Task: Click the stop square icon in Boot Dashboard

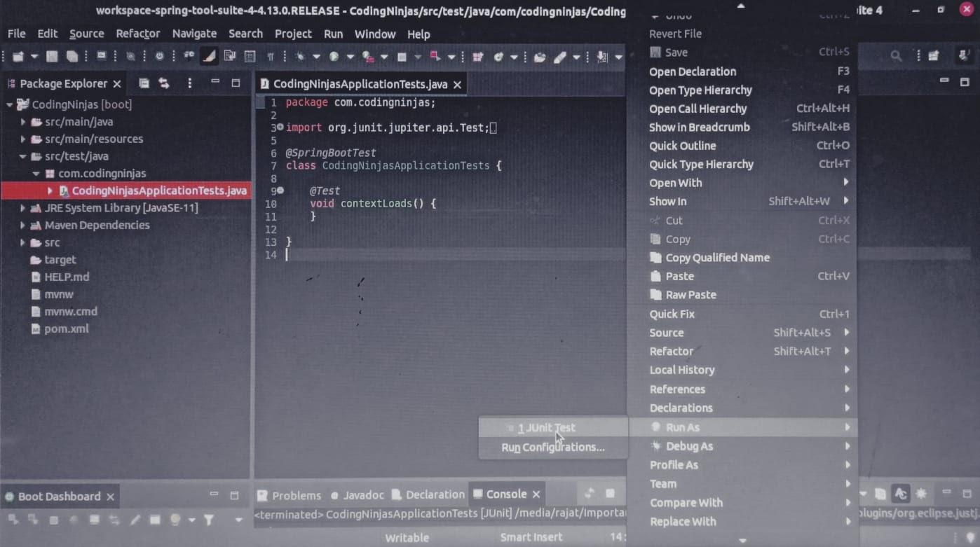Action: coord(53,520)
